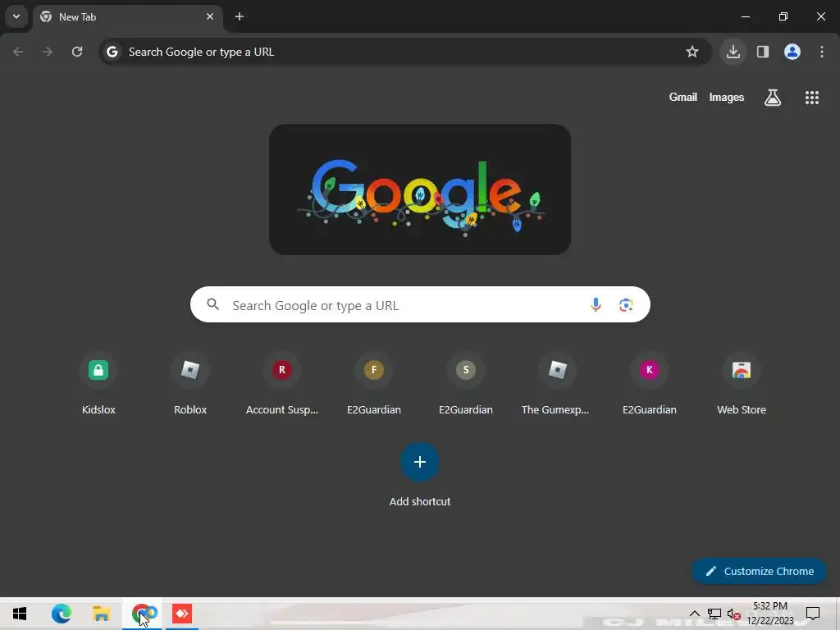Open Account Susp... shortcut
The height and width of the screenshot is (630, 840).
(x=282, y=384)
